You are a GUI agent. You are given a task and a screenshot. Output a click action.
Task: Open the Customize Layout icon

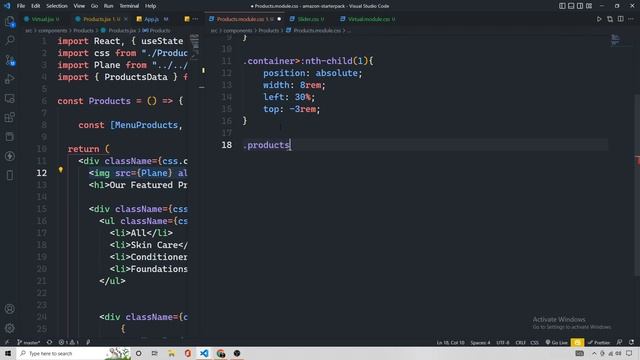(x=589, y=6)
